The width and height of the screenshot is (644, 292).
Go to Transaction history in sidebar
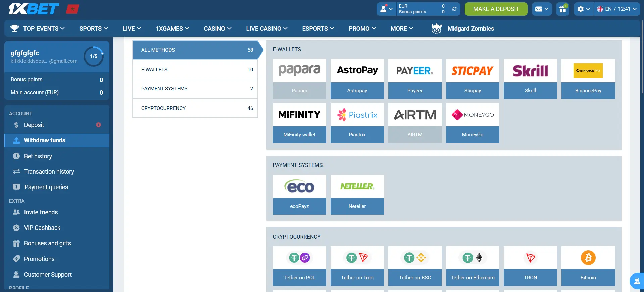point(49,172)
